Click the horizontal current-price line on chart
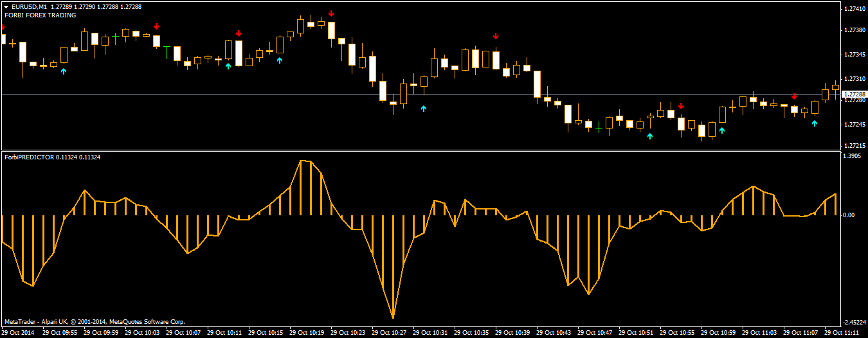The height and width of the screenshot is (338, 868). [421, 94]
